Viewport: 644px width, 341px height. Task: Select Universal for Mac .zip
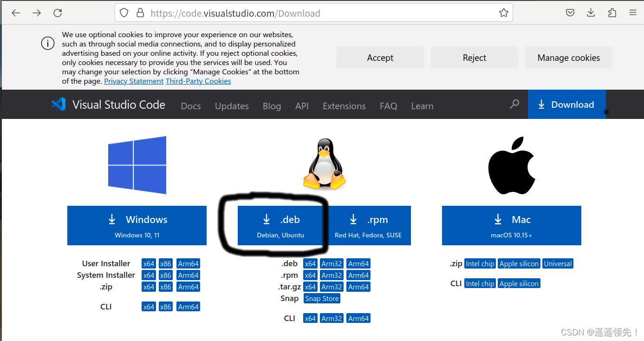(x=558, y=263)
